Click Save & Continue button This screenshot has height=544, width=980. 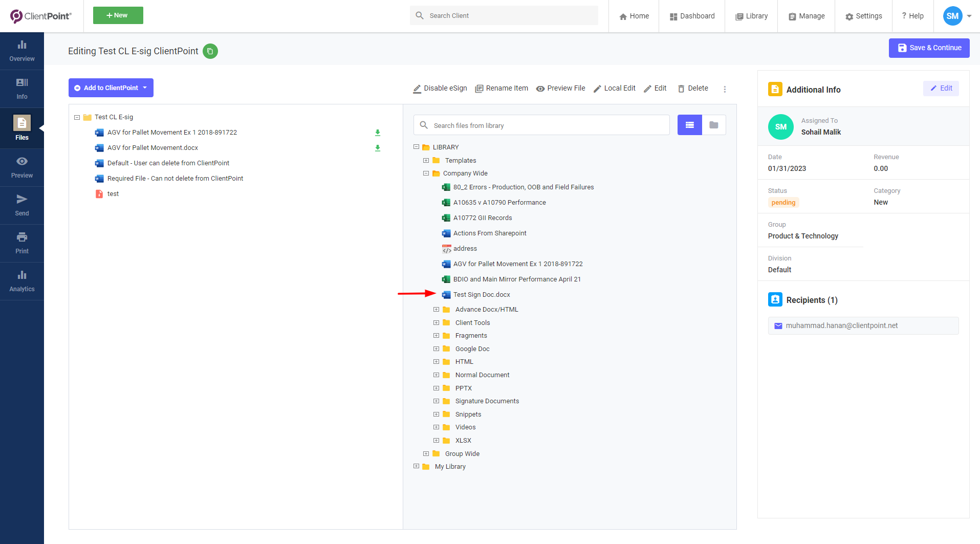(929, 48)
